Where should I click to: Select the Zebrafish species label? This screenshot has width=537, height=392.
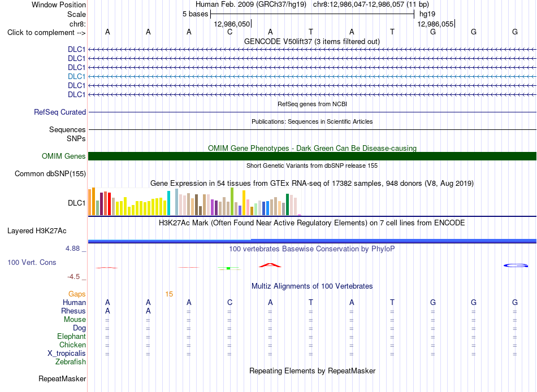(x=71, y=362)
